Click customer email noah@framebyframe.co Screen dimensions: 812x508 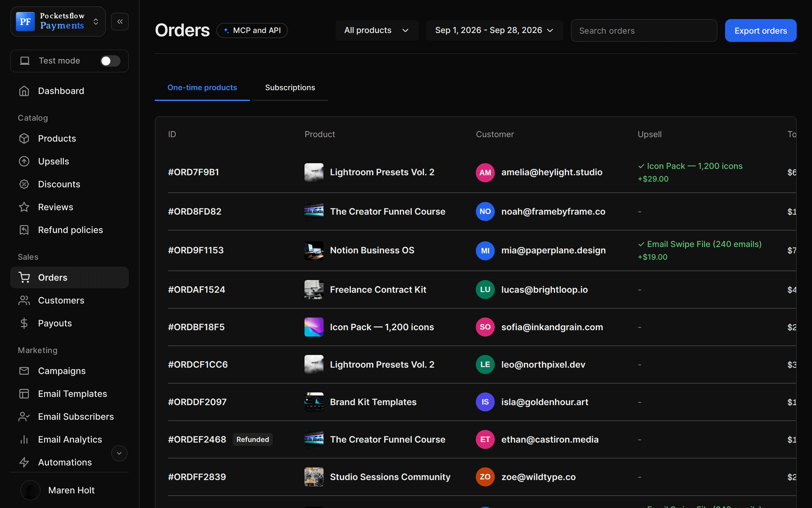pos(553,212)
